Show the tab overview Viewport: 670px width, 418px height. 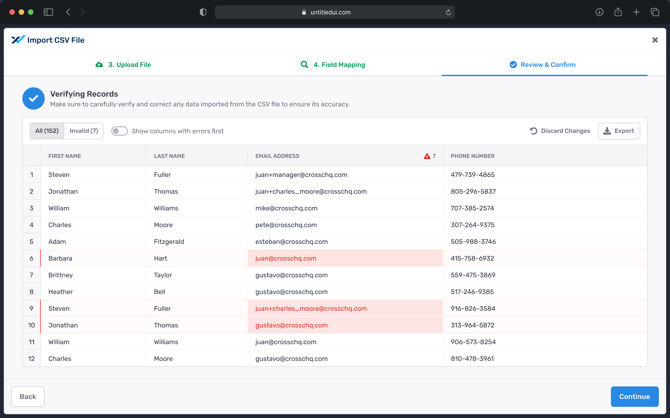pyautogui.click(x=655, y=12)
